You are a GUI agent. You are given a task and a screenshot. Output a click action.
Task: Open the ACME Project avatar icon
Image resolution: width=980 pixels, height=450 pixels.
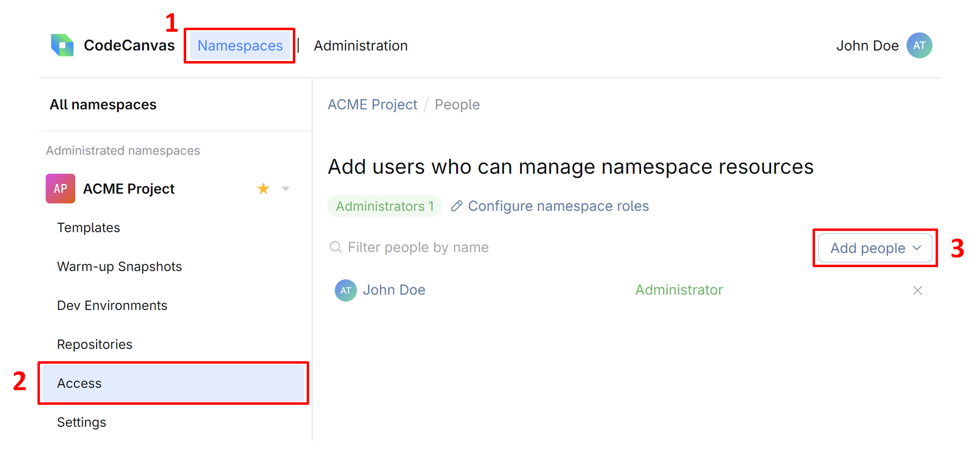click(60, 188)
